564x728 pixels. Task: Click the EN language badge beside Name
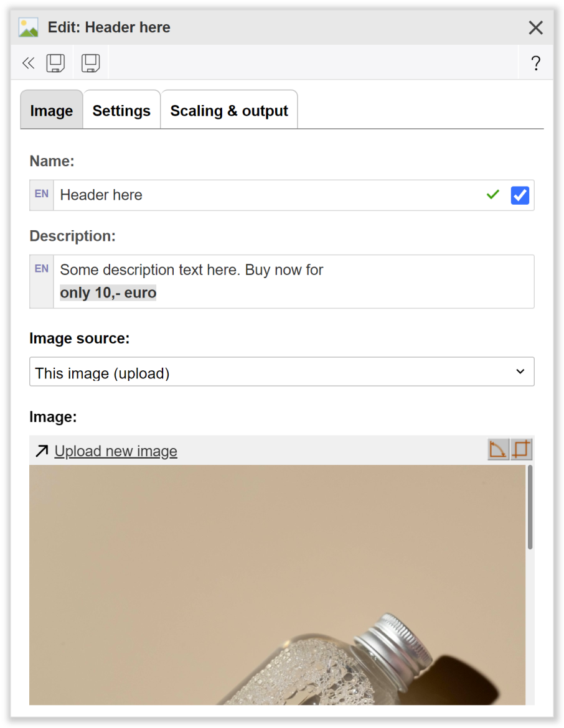pos(41,195)
